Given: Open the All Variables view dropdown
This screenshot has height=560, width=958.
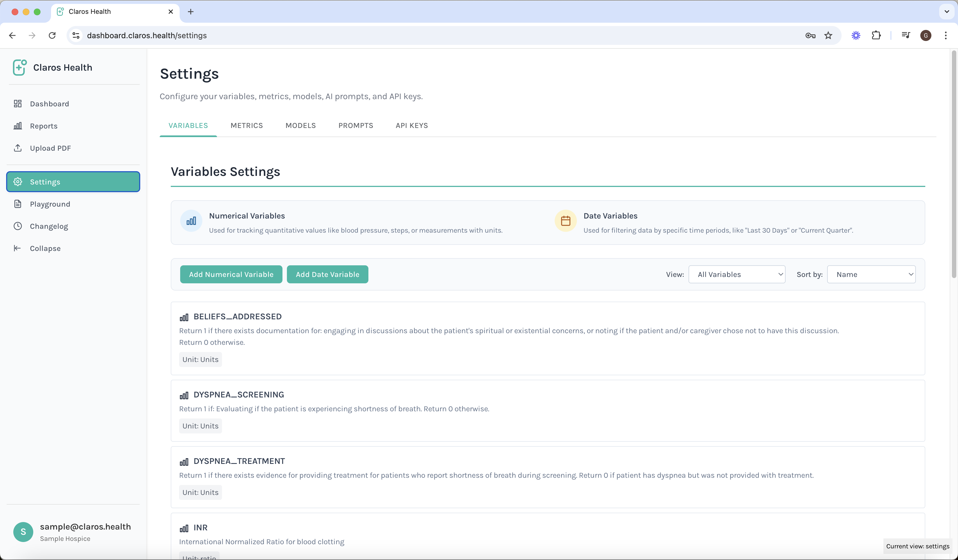Looking at the screenshot, I should coord(737,274).
